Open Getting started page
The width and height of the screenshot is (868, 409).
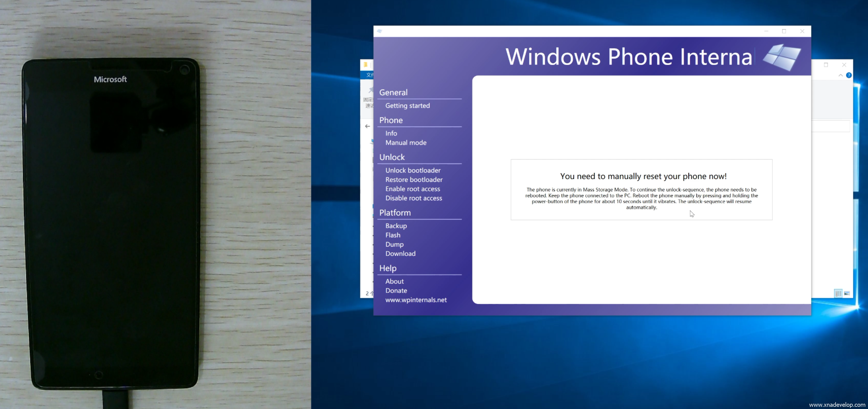[x=407, y=105]
